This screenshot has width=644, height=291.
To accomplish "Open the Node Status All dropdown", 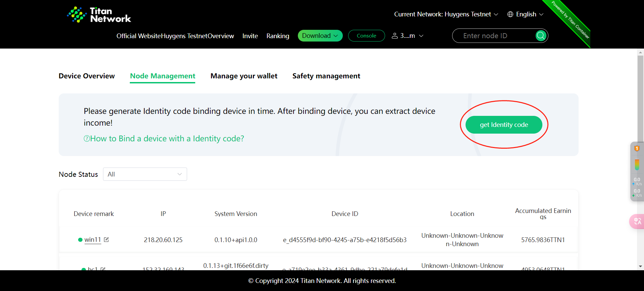I will [145, 174].
